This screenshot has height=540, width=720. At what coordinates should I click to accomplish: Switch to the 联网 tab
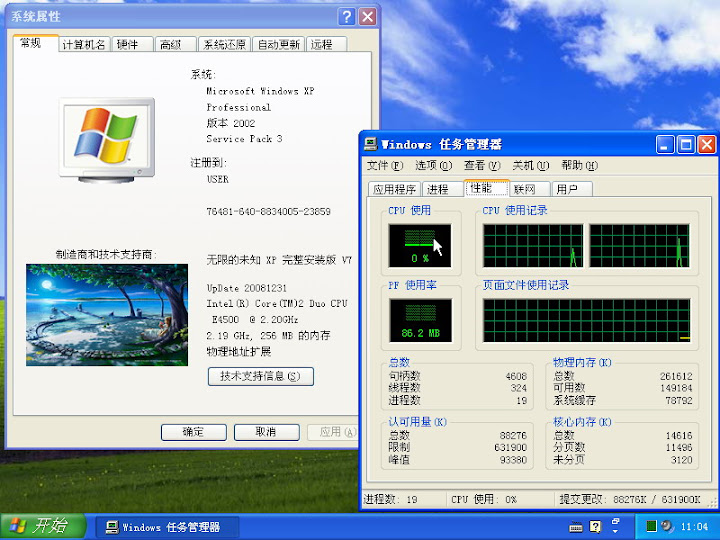(530, 189)
